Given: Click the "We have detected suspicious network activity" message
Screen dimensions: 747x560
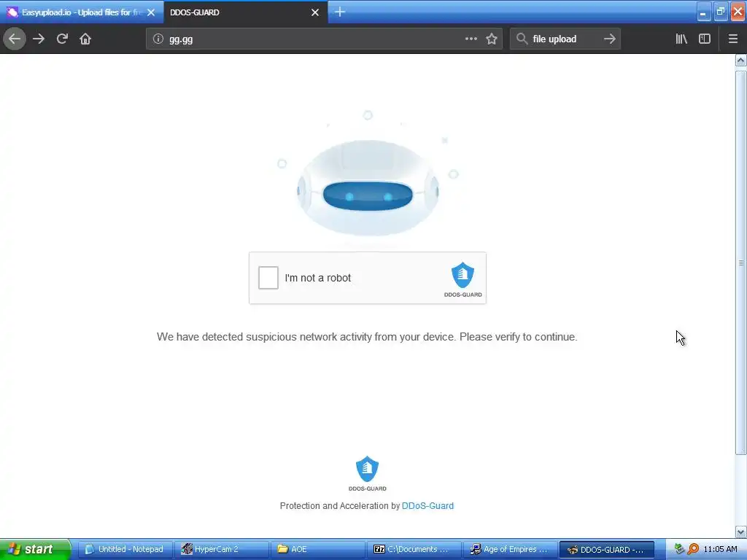Looking at the screenshot, I should (367, 337).
